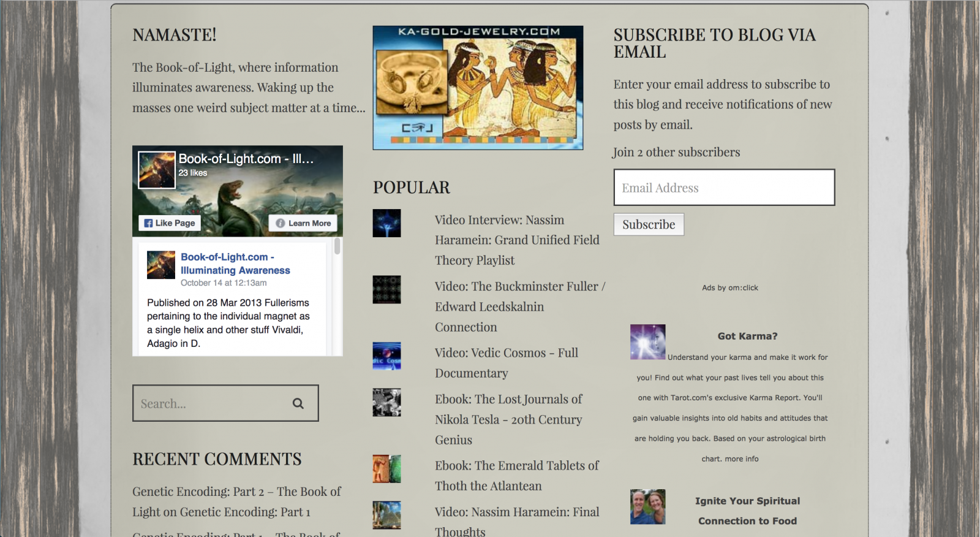Open the Emerald Tablets ebook thumbnail

(x=386, y=468)
